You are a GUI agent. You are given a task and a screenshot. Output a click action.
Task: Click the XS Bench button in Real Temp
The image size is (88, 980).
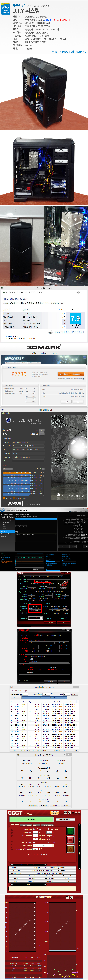(x=44, y=805)
